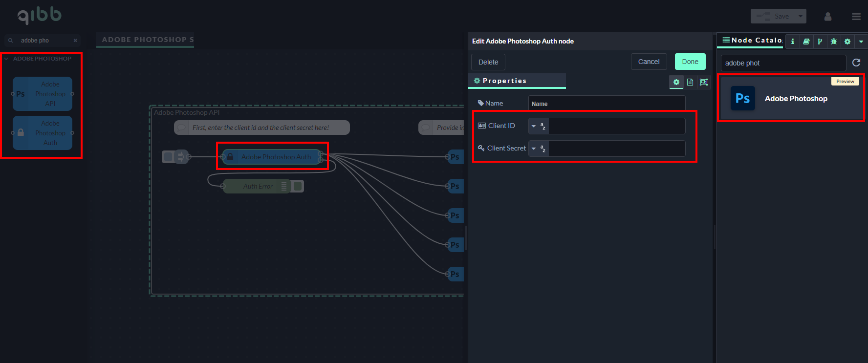Open the git branch history icon
Image resolution: width=868 pixels, height=363 pixels.
[x=820, y=42]
